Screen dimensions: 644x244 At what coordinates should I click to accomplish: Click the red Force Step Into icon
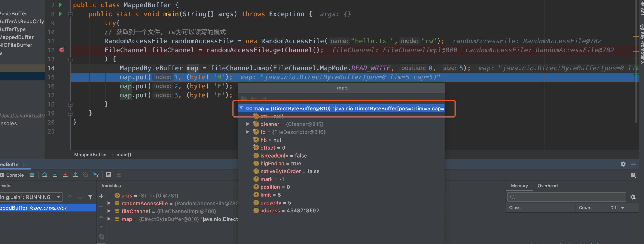point(65,175)
